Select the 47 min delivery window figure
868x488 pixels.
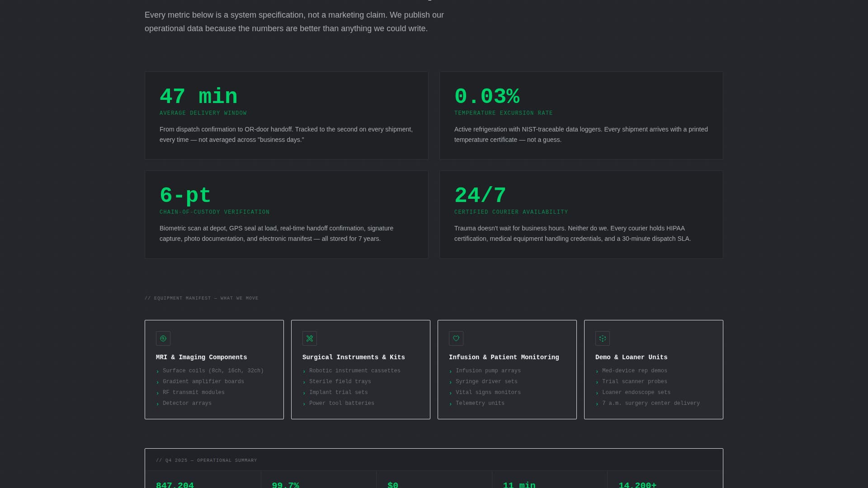tap(198, 97)
